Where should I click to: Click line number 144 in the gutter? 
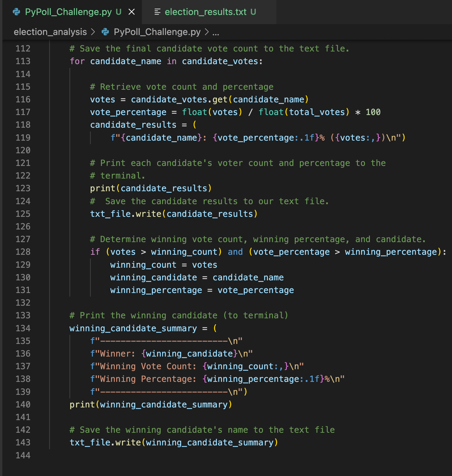(x=23, y=455)
